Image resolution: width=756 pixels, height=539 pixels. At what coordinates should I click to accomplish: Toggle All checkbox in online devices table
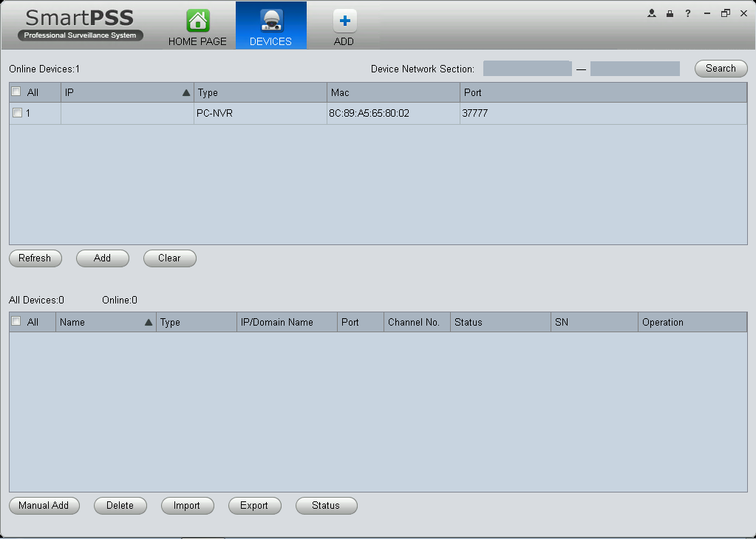16,92
